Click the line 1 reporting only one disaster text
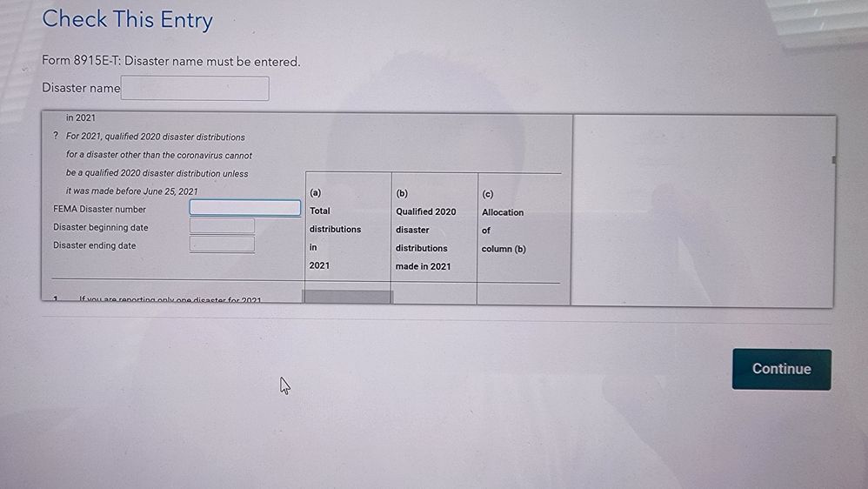This screenshot has width=868, height=489. (x=169, y=299)
